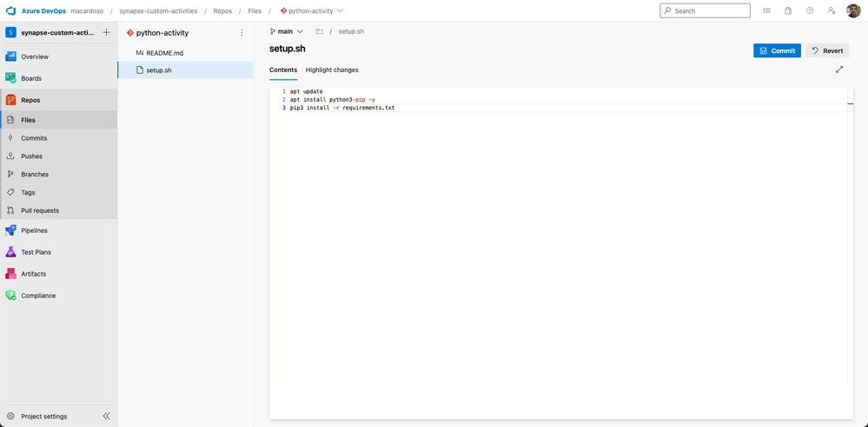
Task: Open Commits under Repos
Action: 59,138
